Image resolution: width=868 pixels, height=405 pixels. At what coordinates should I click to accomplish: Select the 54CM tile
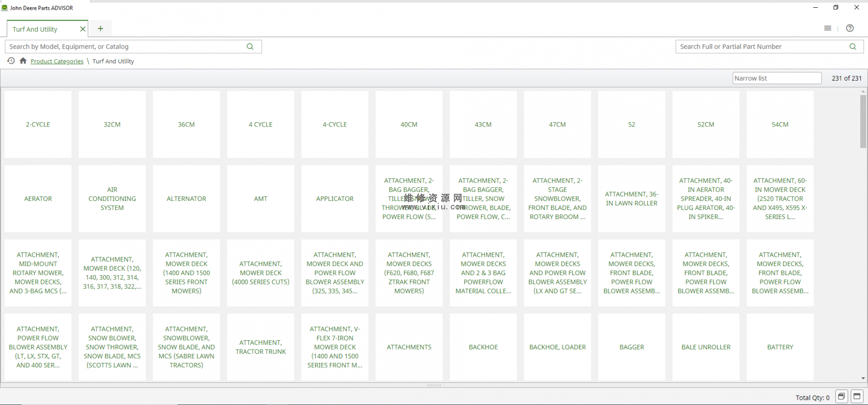(x=780, y=125)
